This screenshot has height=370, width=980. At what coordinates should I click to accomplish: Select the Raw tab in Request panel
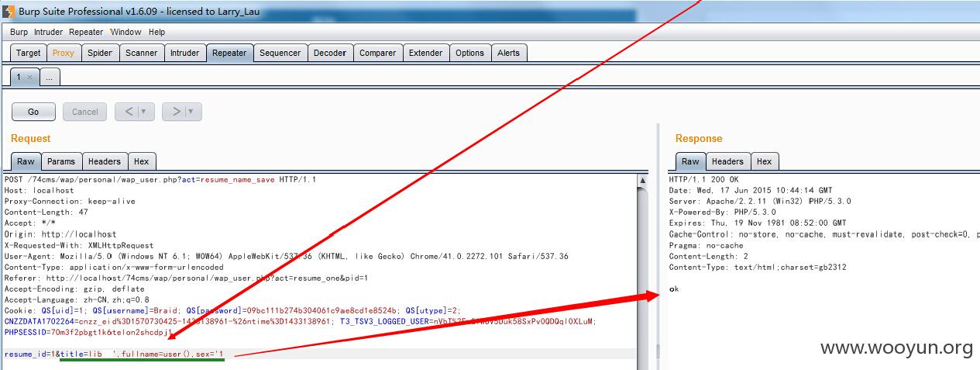coord(26,161)
